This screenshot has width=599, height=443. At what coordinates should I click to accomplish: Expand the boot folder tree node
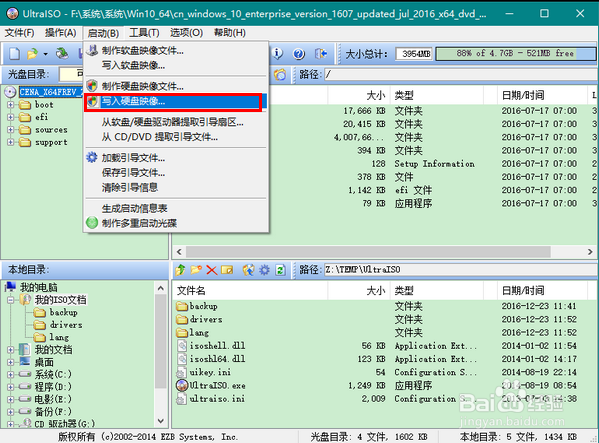[x=11, y=105]
